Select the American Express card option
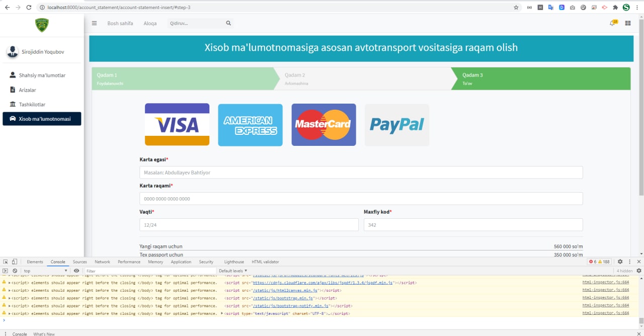Screen dimensions: 644x336 pos(250,125)
